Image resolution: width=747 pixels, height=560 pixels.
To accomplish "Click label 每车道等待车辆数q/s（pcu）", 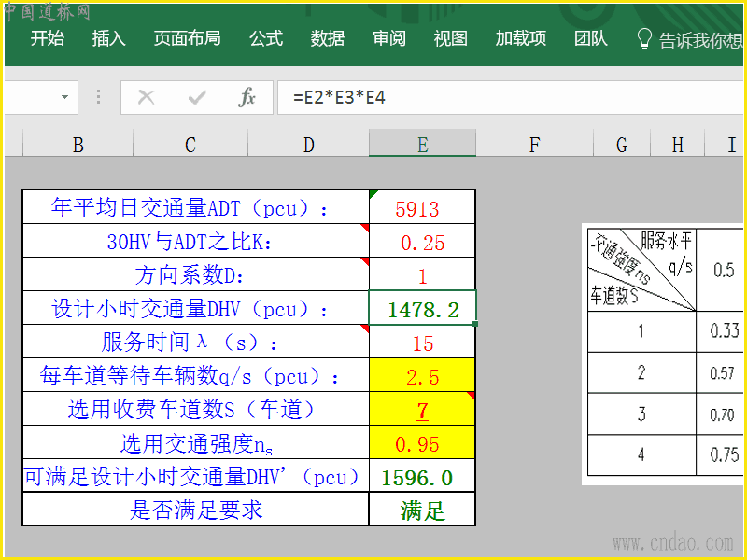I will (x=190, y=376).
